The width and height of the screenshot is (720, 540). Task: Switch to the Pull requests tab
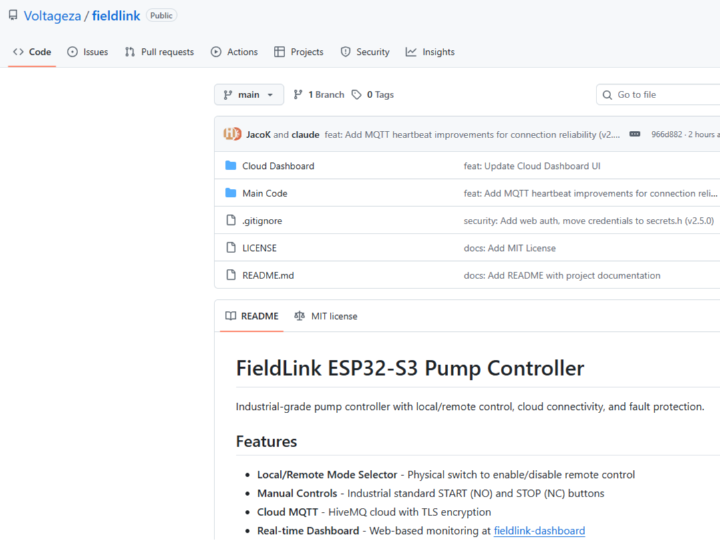click(x=159, y=52)
